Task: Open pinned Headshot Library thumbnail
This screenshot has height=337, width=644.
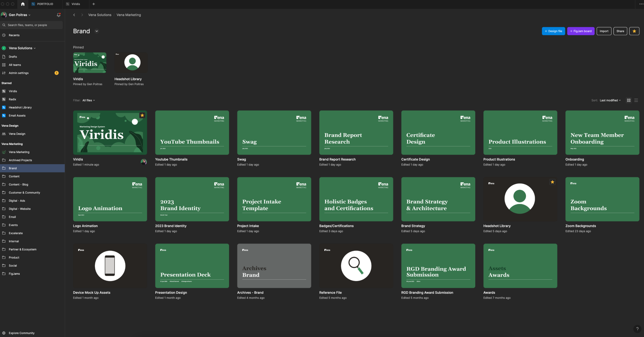Action: click(x=131, y=63)
